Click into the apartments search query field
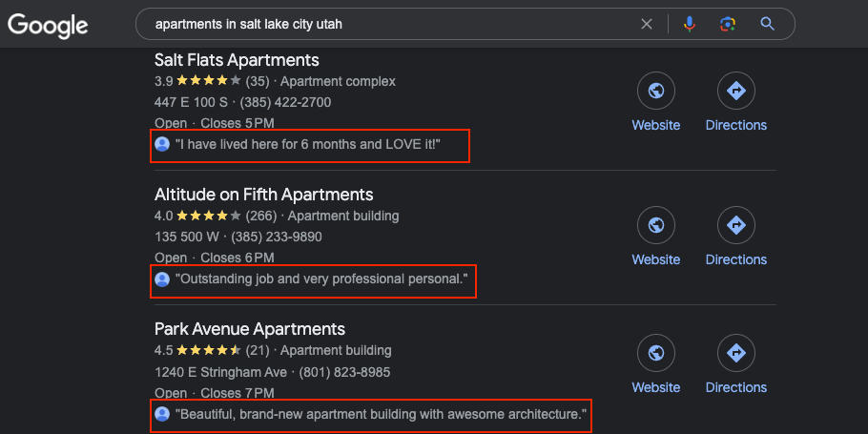868x434 pixels. click(x=387, y=24)
